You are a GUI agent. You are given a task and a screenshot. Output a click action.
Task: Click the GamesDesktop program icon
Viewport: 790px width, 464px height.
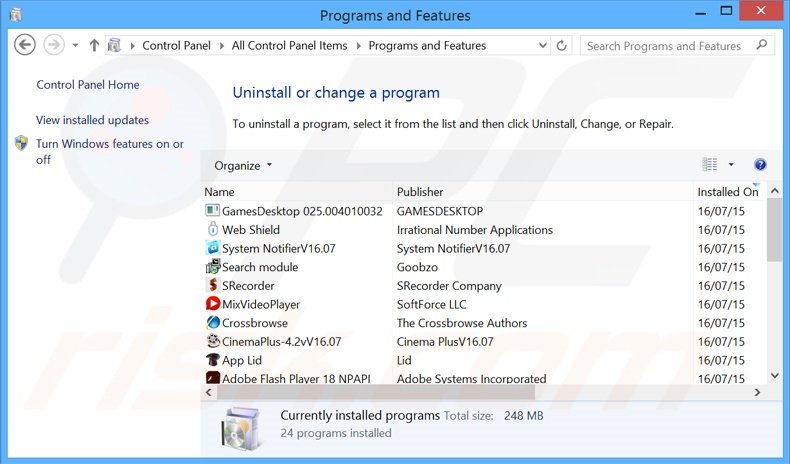tap(212, 211)
